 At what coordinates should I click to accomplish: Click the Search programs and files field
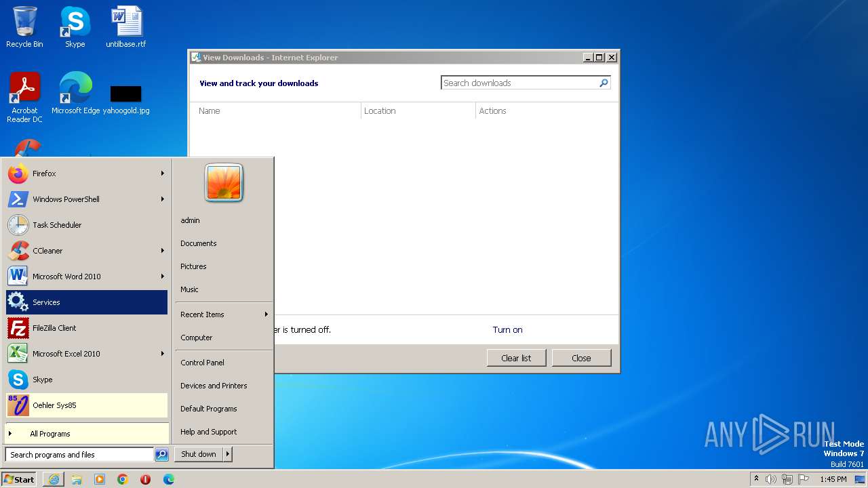[79, 455]
